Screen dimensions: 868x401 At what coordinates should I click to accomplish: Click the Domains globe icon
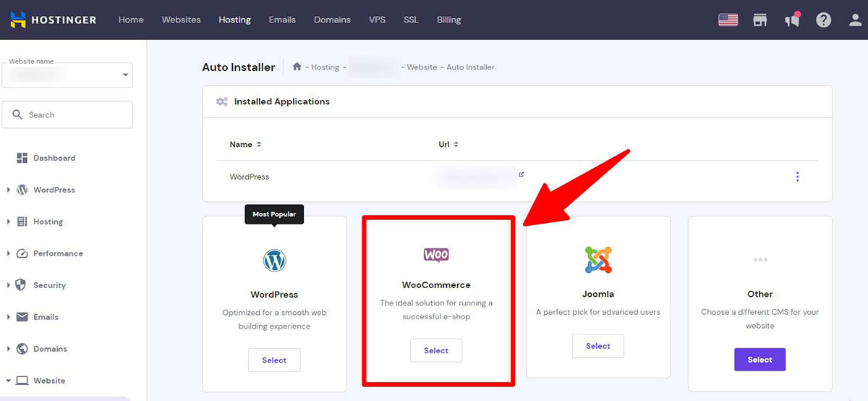22,349
